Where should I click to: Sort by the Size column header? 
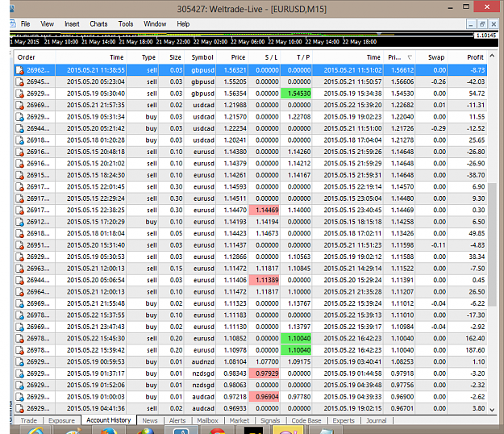pyautogui.click(x=172, y=57)
